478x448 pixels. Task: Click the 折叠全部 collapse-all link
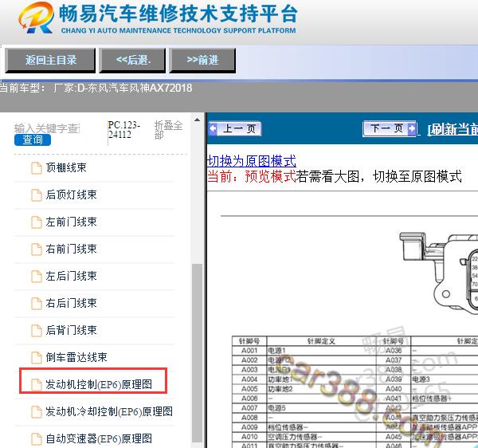coord(168,130)
